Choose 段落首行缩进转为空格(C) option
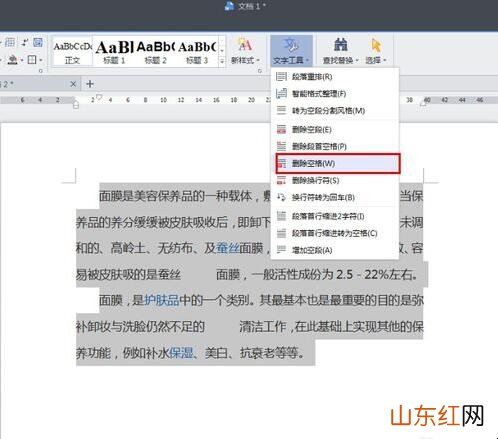The image size is (498, 439). tap(335, 233)
